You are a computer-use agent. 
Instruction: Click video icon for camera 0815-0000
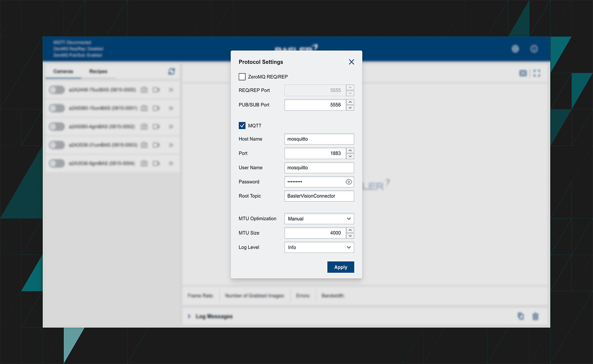(156, 90)
